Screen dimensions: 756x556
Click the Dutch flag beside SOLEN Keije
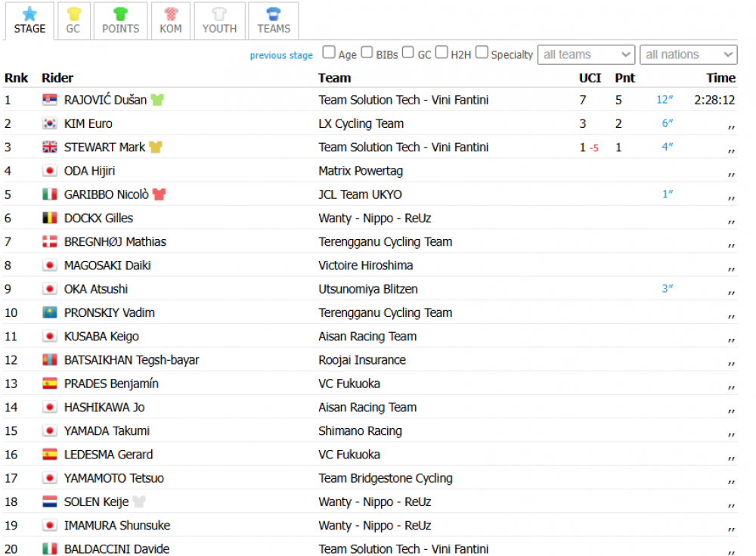pyautogui.click(x=50, y=502)
